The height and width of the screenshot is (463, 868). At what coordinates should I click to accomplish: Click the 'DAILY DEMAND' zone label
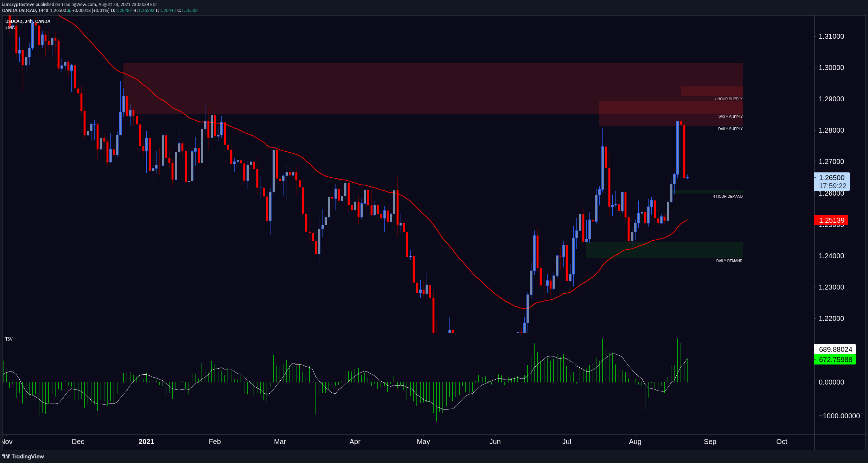(x=729, y=261)
